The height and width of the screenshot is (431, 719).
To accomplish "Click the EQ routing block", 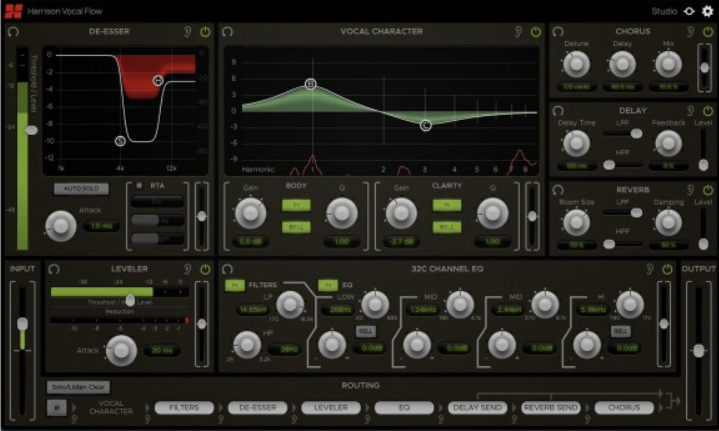I will pos(404,408).
